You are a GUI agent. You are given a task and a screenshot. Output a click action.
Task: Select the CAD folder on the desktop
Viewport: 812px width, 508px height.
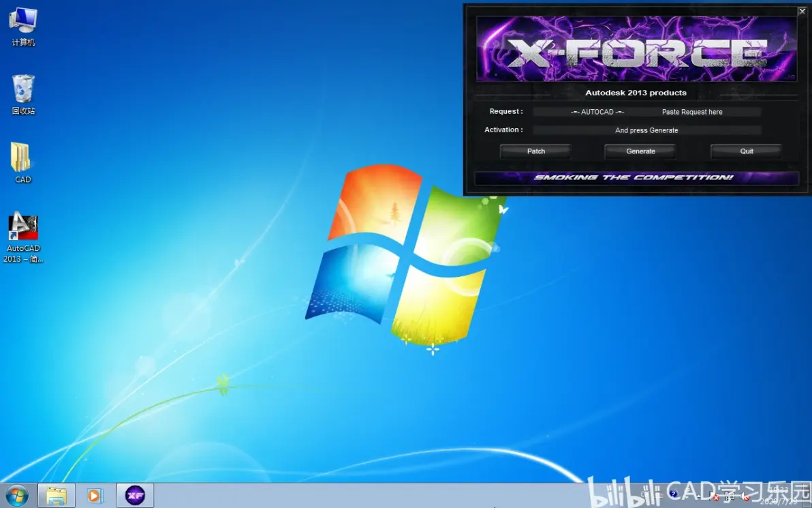(x=22, y=163)
